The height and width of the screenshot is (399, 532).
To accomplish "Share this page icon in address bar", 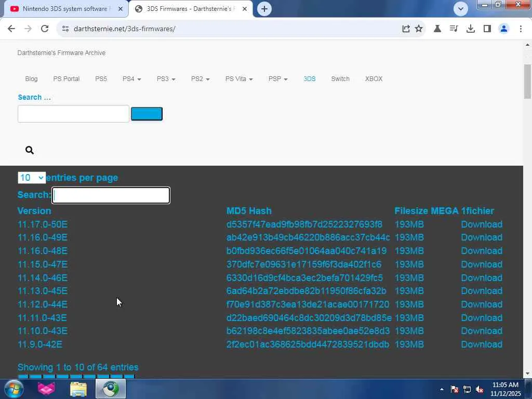I will 406,29.
